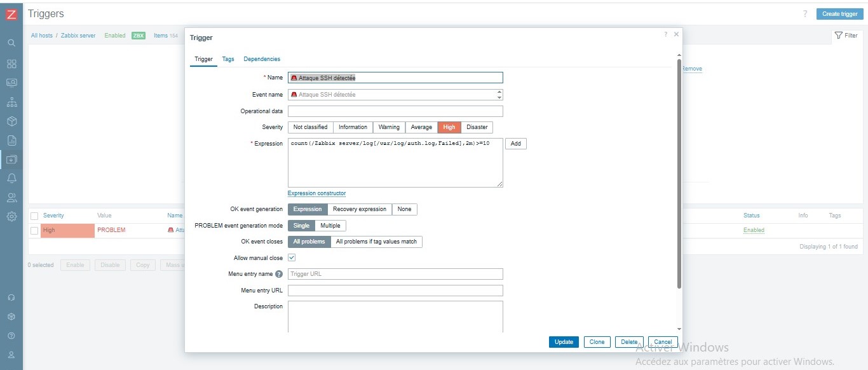Click the Trigger dialog help icon

666,34
